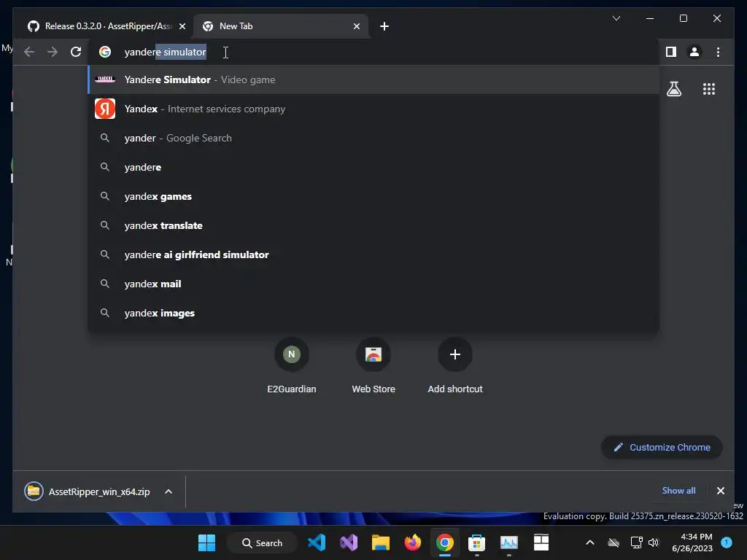
Task: Click the taskbar Search box
Action: 262,542
